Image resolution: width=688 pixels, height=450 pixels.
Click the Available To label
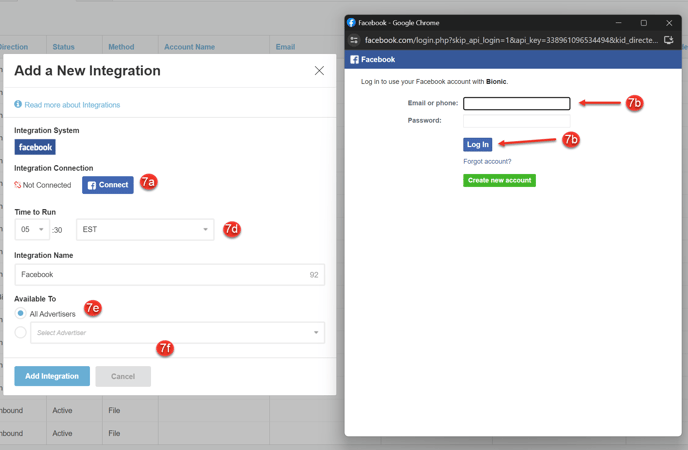[35, 299]
